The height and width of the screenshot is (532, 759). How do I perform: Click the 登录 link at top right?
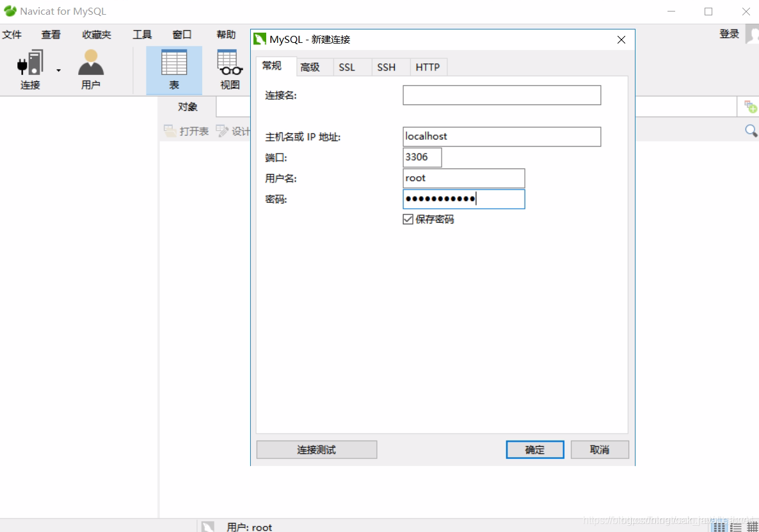pos(729,34)
